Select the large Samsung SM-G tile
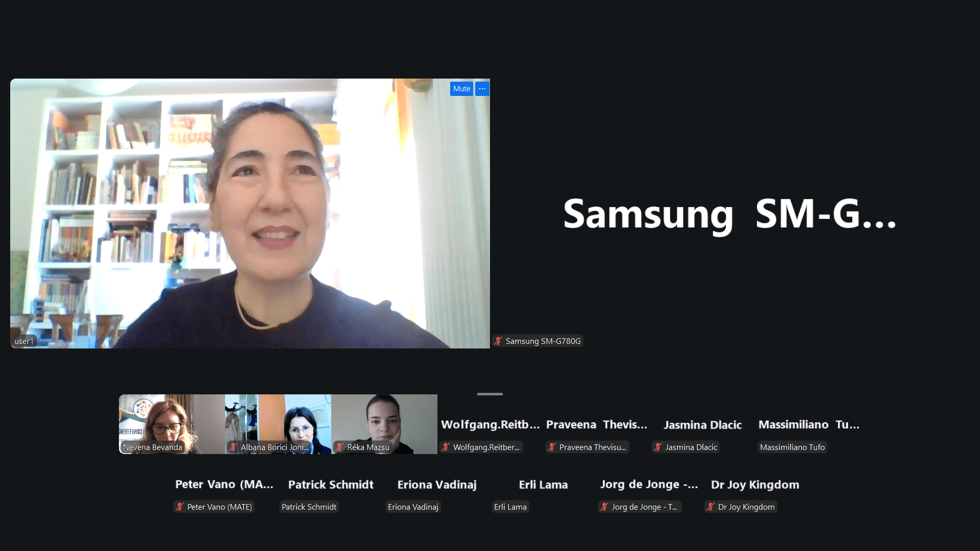This screenshot has height=551, width=980. [730, 214]
